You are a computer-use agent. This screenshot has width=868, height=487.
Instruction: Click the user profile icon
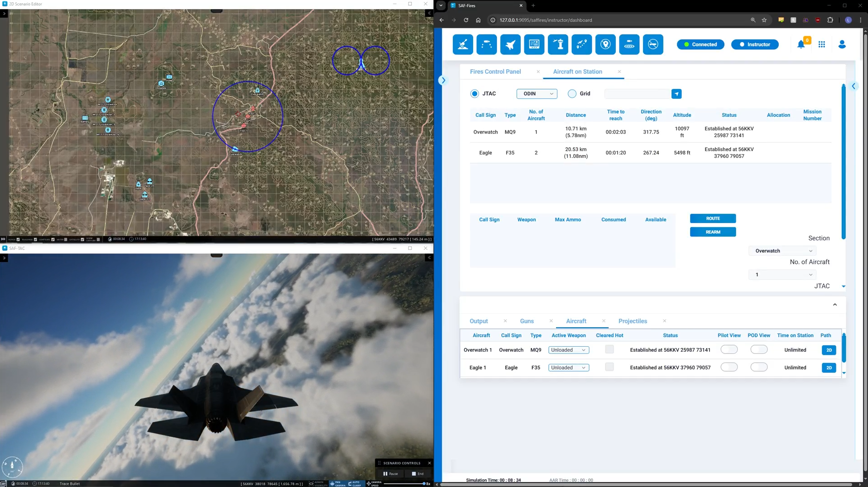click(x=842, y=44)
